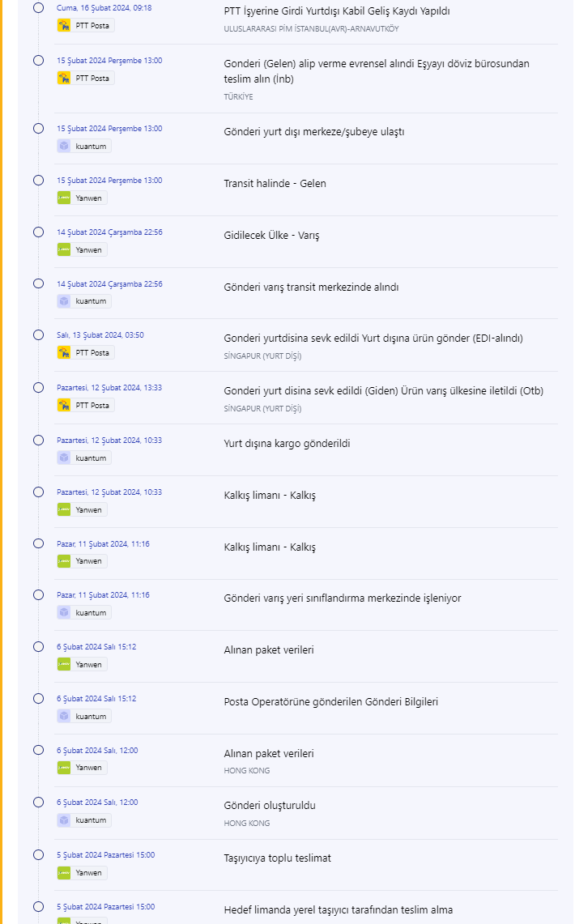575x924 pixels.
Task: Click the PTT Posta icon on the 16 Şubat entry
Action: (x=64, y=25)
